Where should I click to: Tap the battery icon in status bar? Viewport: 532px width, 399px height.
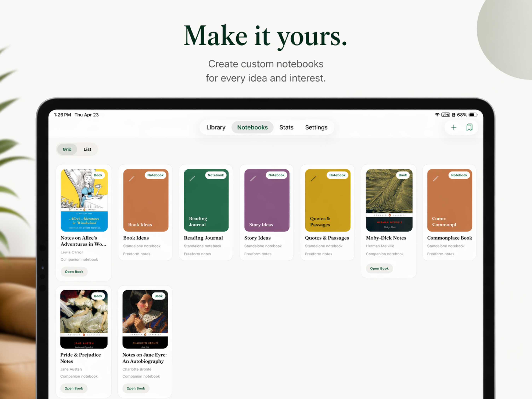tap(473, 115)
